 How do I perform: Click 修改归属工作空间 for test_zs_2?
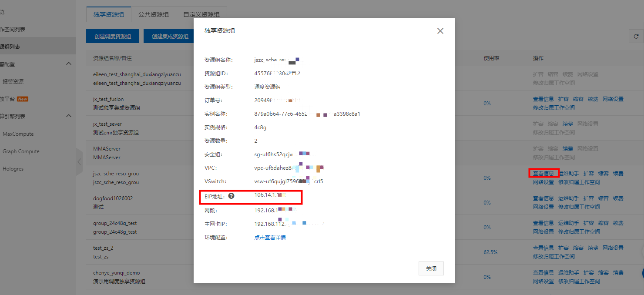[554, 256]
